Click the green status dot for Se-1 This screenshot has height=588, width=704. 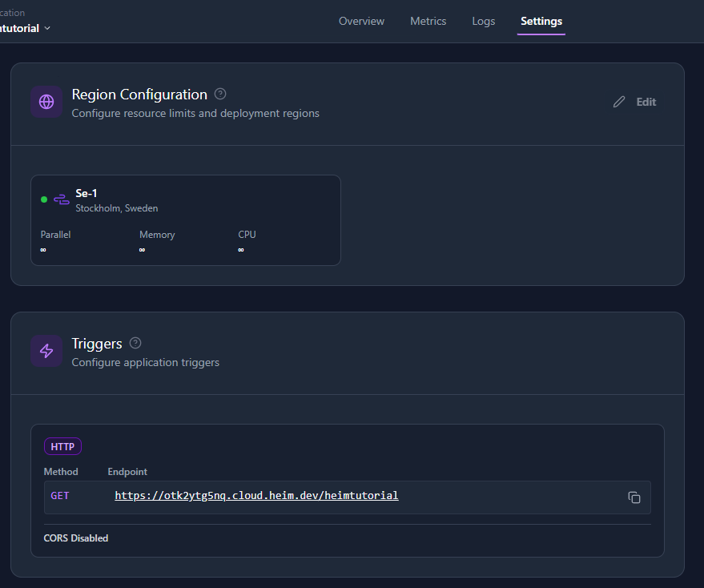point(44,199)
